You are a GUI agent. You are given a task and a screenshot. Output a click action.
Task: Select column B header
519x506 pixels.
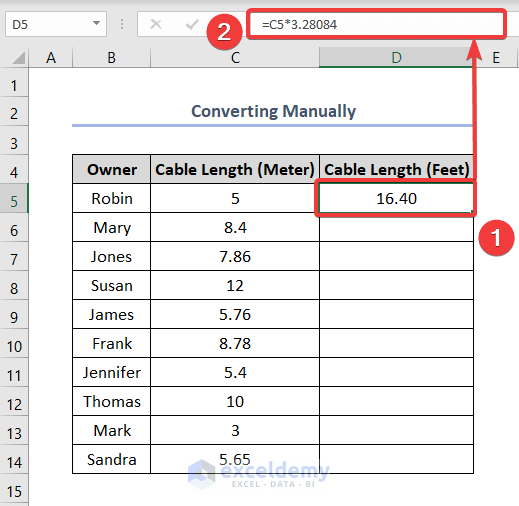111,58
